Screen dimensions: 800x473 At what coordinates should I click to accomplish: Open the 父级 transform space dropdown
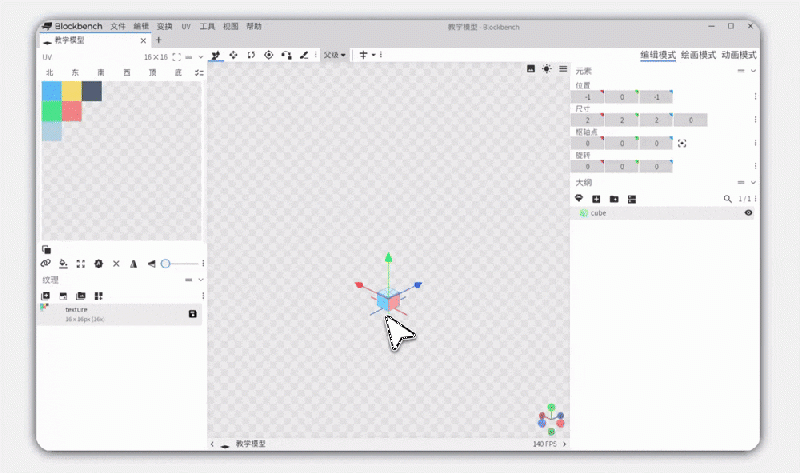(335, 55)
